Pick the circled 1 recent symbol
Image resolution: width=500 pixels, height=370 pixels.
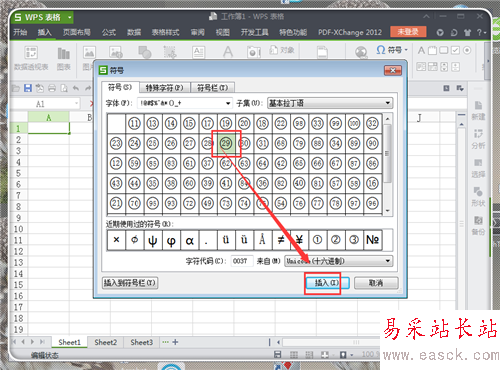[x=318, y=240]
